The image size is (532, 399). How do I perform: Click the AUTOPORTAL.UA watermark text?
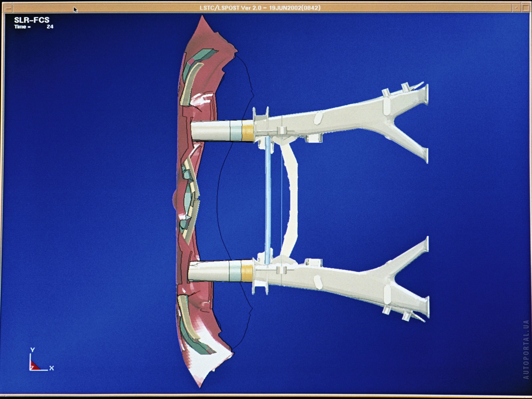526,349
